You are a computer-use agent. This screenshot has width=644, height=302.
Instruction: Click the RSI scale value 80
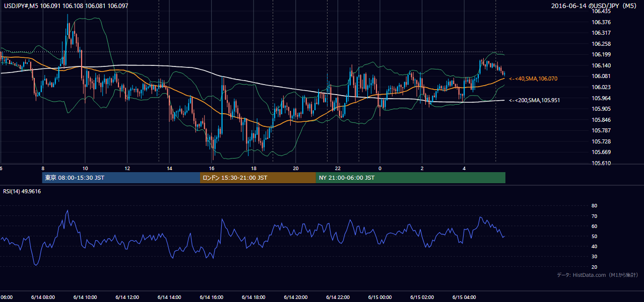coord(594,206)
